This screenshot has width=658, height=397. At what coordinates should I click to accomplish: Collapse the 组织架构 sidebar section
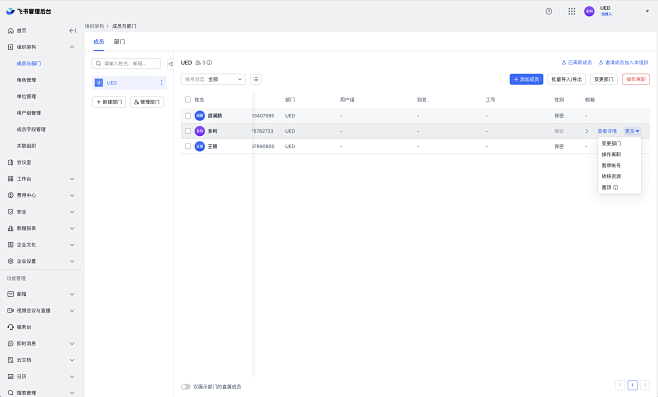click(x=72, y=47)
